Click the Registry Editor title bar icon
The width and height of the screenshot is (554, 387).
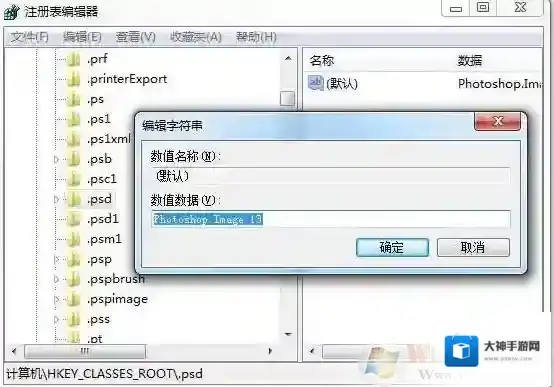tap(11, 12)
